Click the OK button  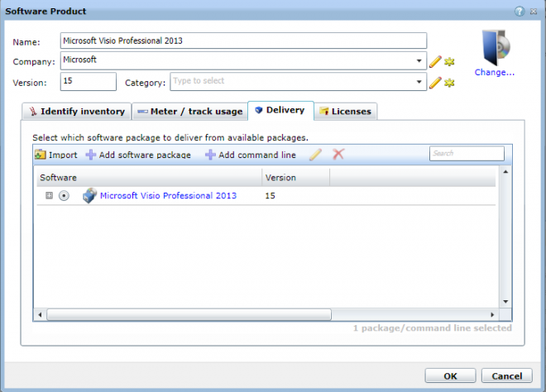(x=450, y=376)
